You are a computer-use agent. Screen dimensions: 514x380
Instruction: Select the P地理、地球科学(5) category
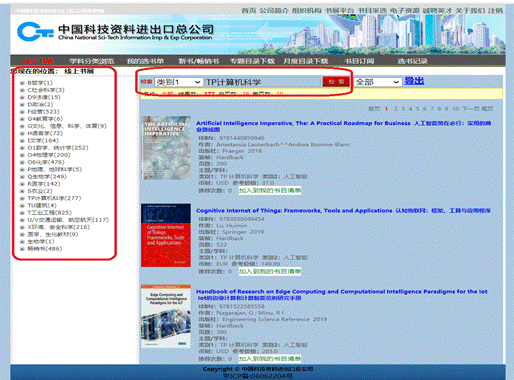point(54,169)
